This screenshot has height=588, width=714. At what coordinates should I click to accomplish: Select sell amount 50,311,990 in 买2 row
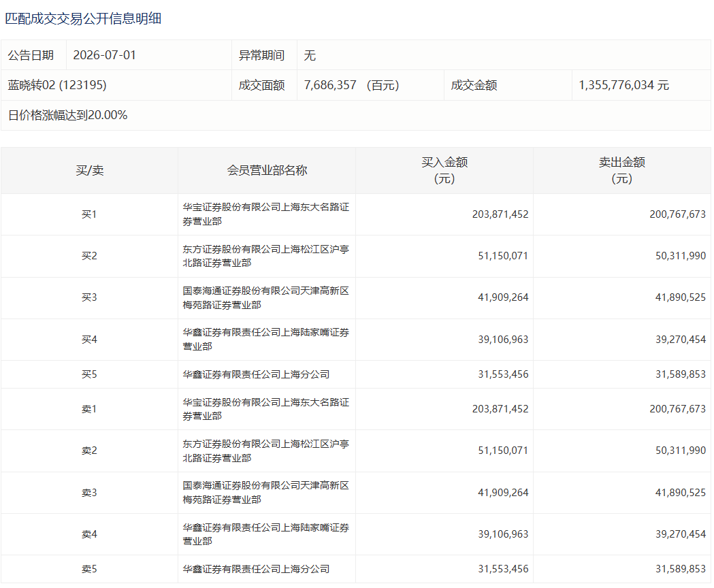click(681, 256)
